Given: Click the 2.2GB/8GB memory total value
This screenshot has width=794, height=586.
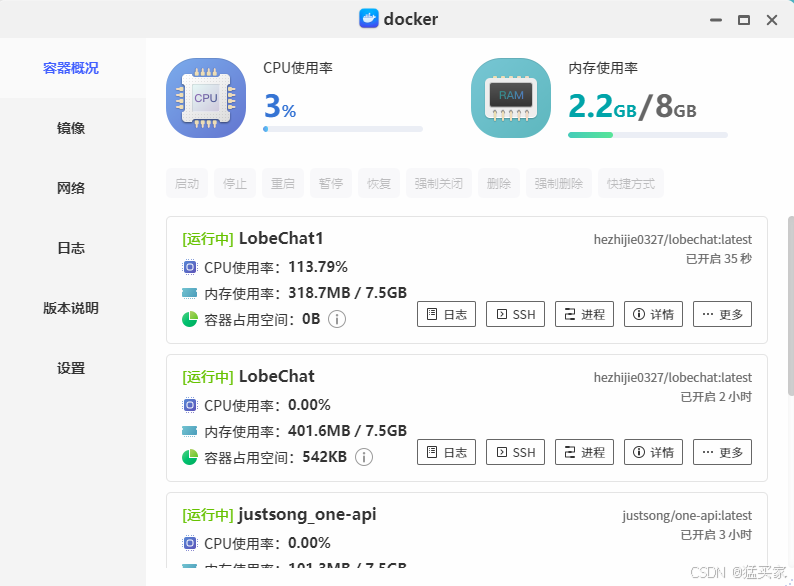Looking at the screenshot, I should point(632,106).
